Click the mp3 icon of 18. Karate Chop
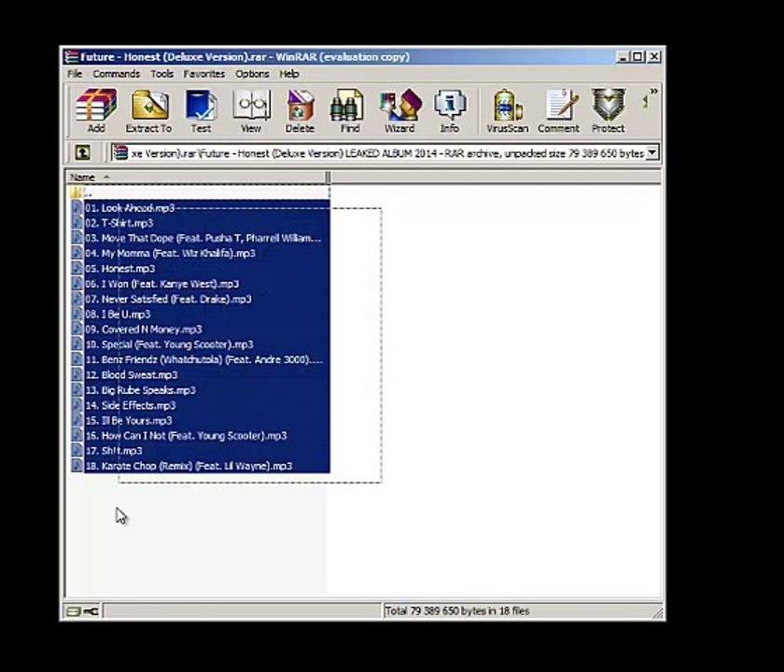This screenshot has width=784, height=672. [77, 466]
